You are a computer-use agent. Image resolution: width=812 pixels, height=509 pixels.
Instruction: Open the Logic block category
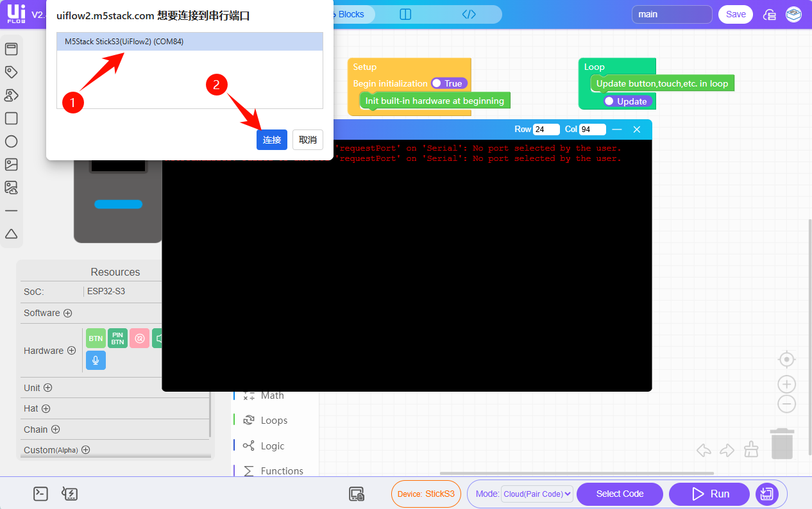[272, 446]
